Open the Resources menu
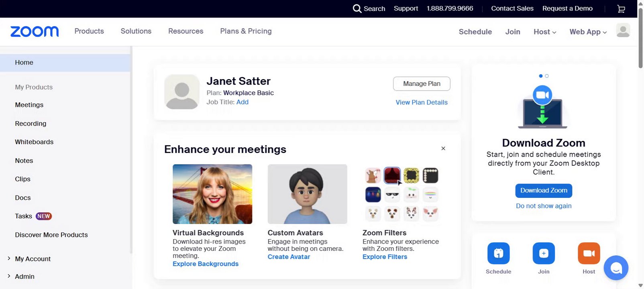 click(x=186, y=31)
